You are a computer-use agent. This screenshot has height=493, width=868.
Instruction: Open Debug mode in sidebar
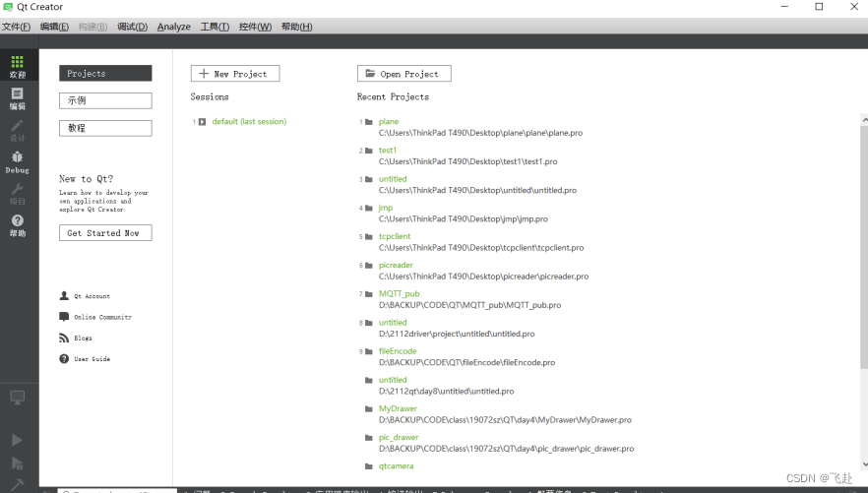coord(17,162)
